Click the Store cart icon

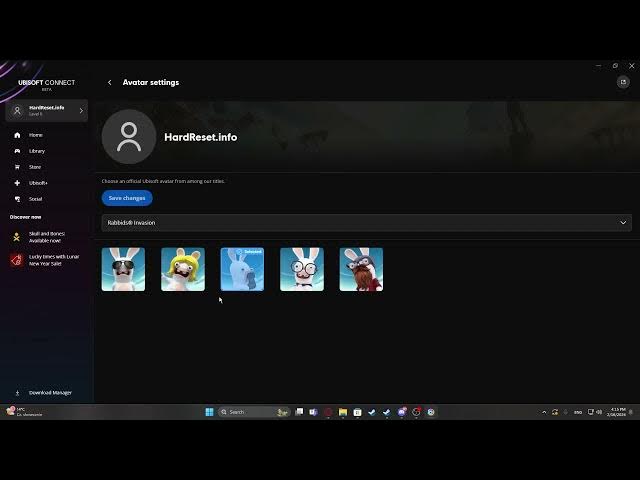17,167
